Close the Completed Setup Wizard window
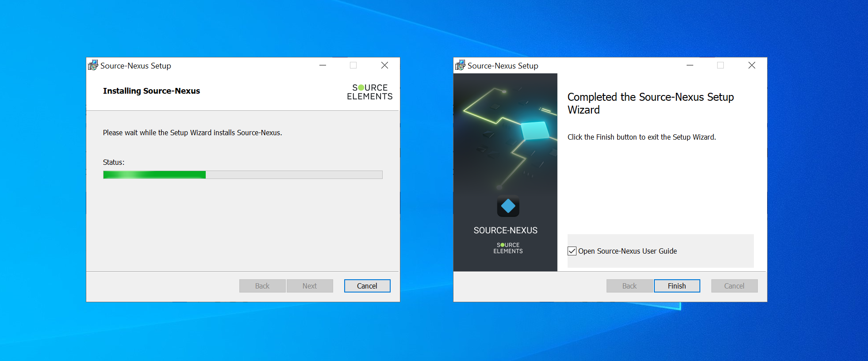868x361 pixels. coord(752,65)
